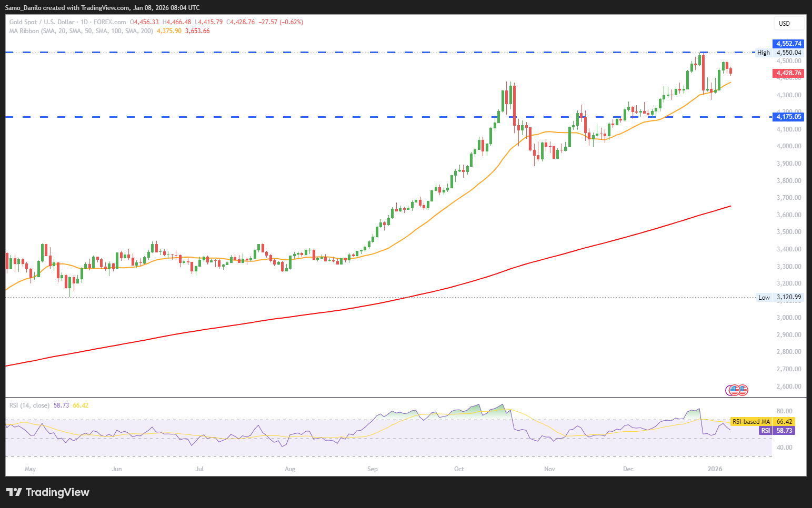The height and width of the screenshot is (508, 812).
Task: Select the red SMA 200 value 3,653.66
Action: (197, 31)
